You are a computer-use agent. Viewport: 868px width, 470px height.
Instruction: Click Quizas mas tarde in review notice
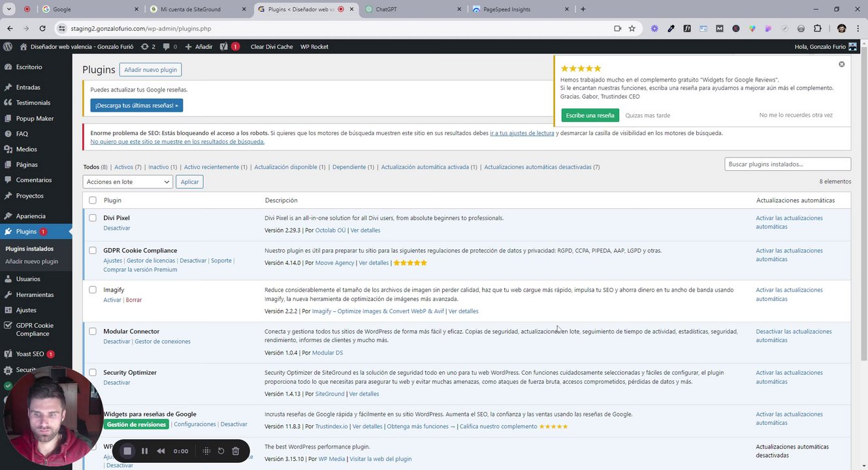[647, 116]
